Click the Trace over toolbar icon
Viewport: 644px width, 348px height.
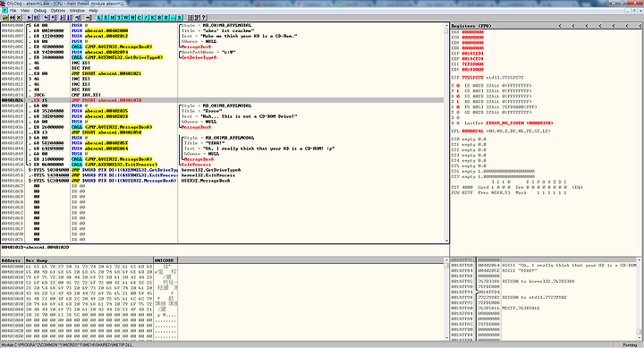[70, 18]
